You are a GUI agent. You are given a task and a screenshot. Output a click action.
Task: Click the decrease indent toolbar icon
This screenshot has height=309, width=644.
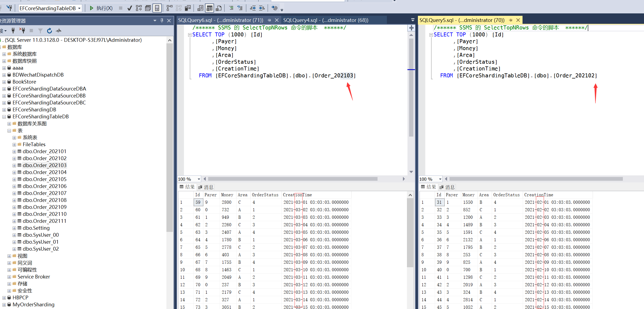[x=253, y=8]
